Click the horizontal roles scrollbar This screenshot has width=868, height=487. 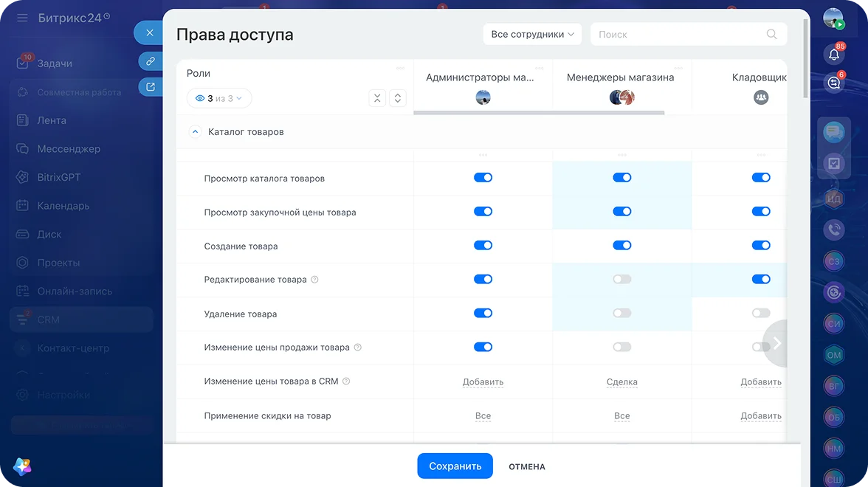pos(539,113)
